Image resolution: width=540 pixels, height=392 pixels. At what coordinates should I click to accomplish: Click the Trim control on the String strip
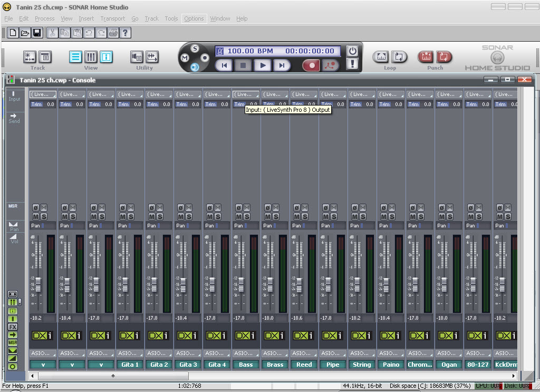coord(362,104)
